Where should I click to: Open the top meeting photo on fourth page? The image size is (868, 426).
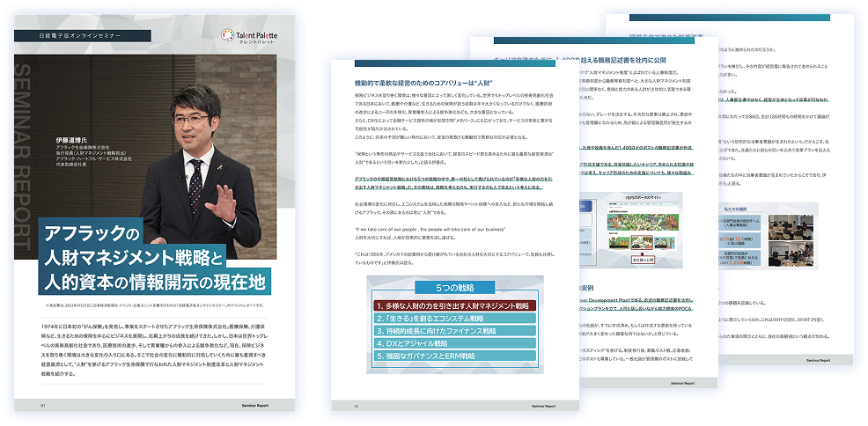[x=792, y=226]
